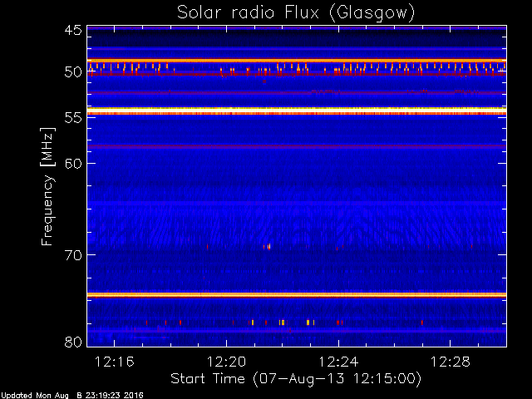Click the 80 frequency tick label
532x399 pixels.
73,342
